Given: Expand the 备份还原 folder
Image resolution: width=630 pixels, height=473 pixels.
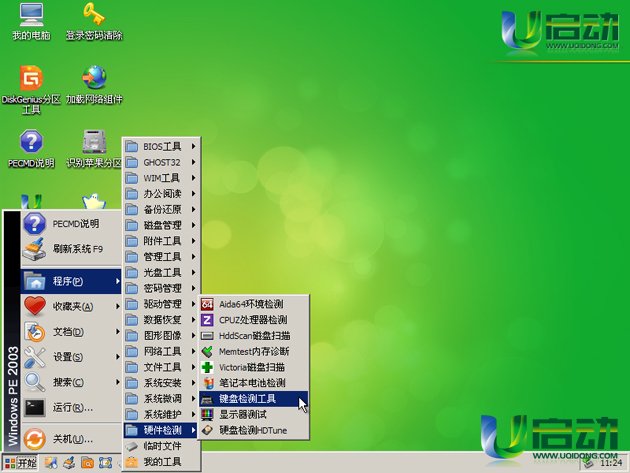Looking at the screenshot, I should pyautogui.click(x=161, y=209).
